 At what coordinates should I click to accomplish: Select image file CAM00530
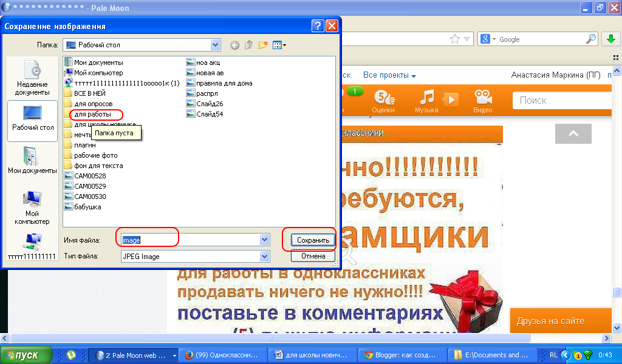pyautogui.click(x=85, y=197)
